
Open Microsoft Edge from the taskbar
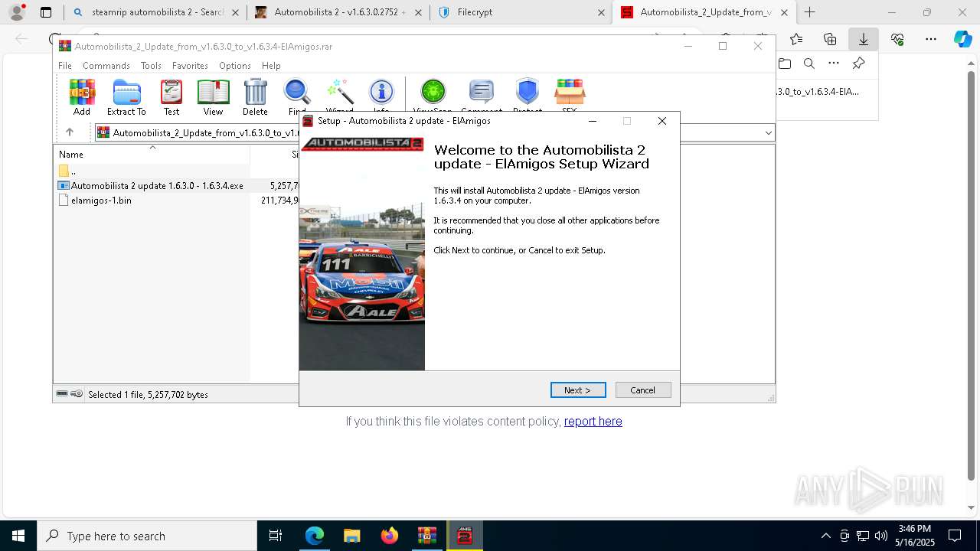(x=315, y=536)
